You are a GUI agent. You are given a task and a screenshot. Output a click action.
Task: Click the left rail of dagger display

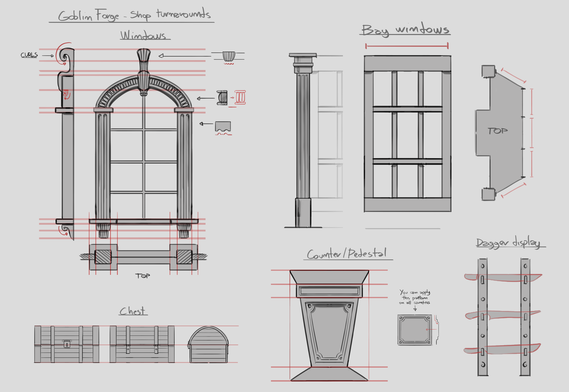[483, 317]
